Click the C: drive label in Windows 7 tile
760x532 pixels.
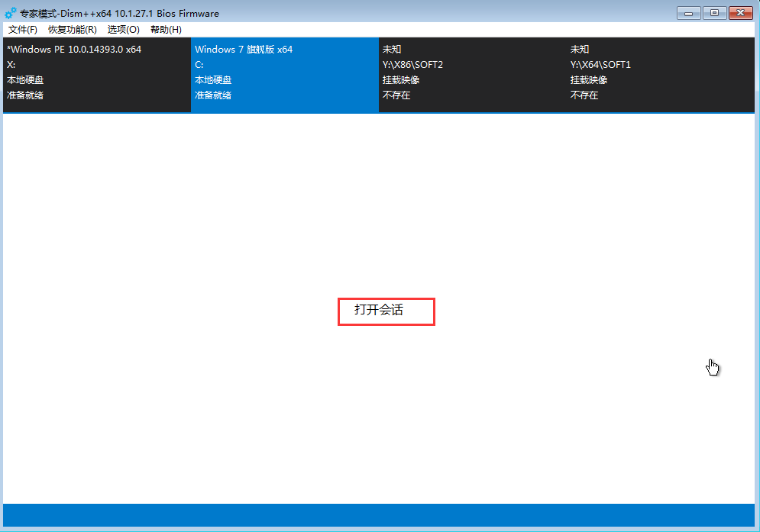click(x=199, y=65)
